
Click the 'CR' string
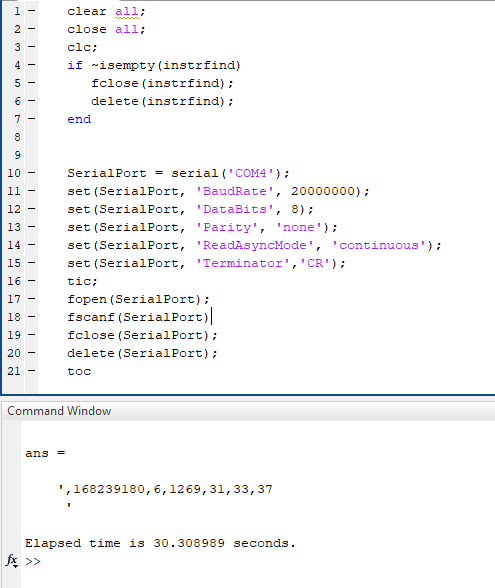[x=315, y=263]
